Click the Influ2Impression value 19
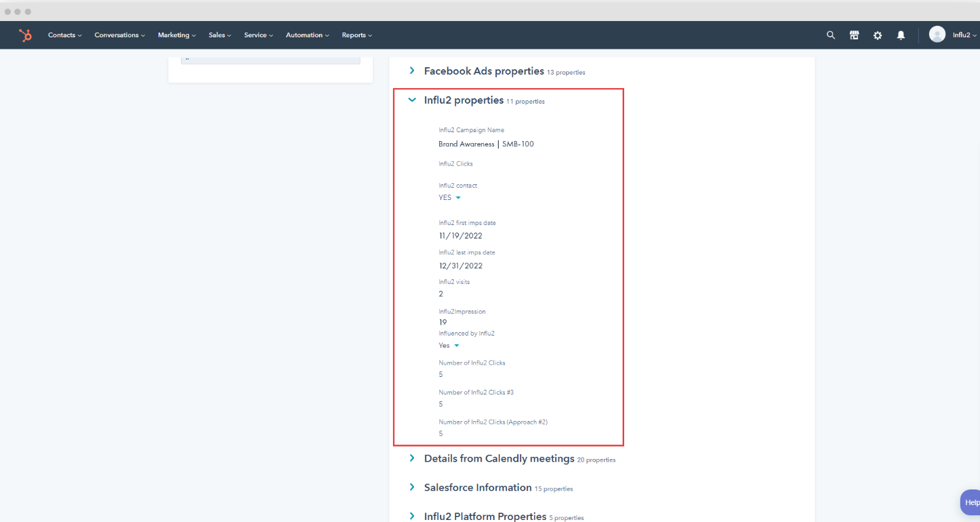 443,323
